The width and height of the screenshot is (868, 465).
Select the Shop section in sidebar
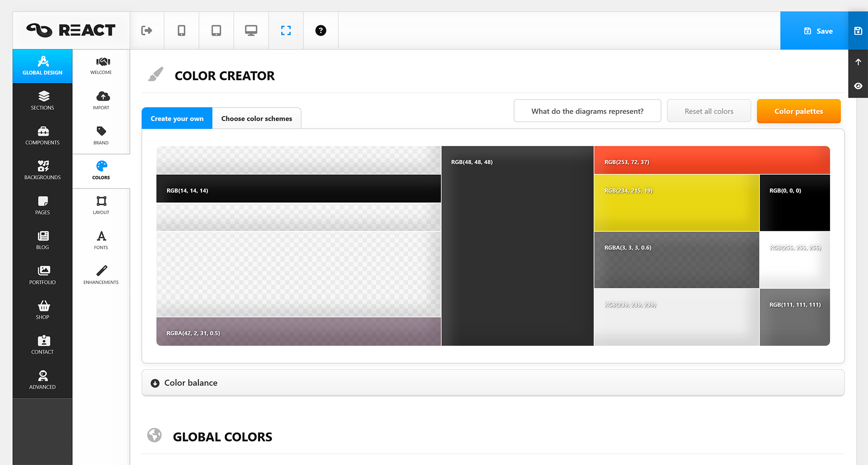pyautogui.click(x=42, y=309)
